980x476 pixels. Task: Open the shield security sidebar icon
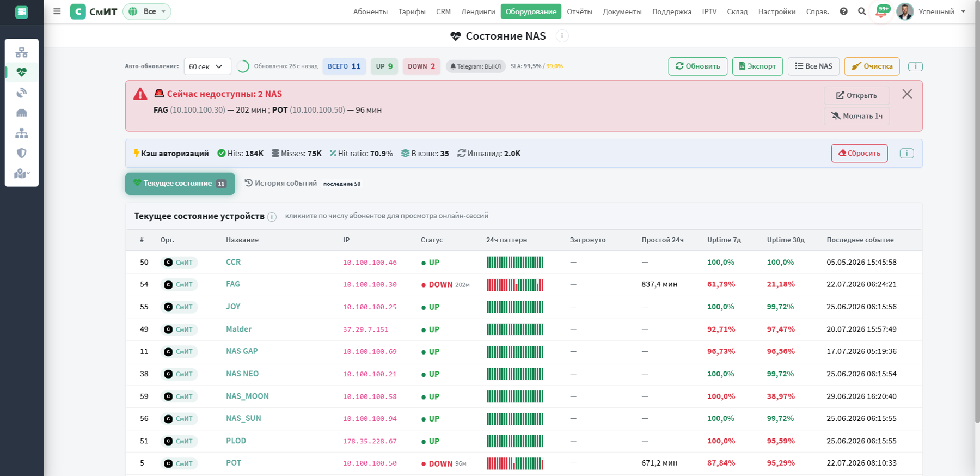click(x=22, y=153)
